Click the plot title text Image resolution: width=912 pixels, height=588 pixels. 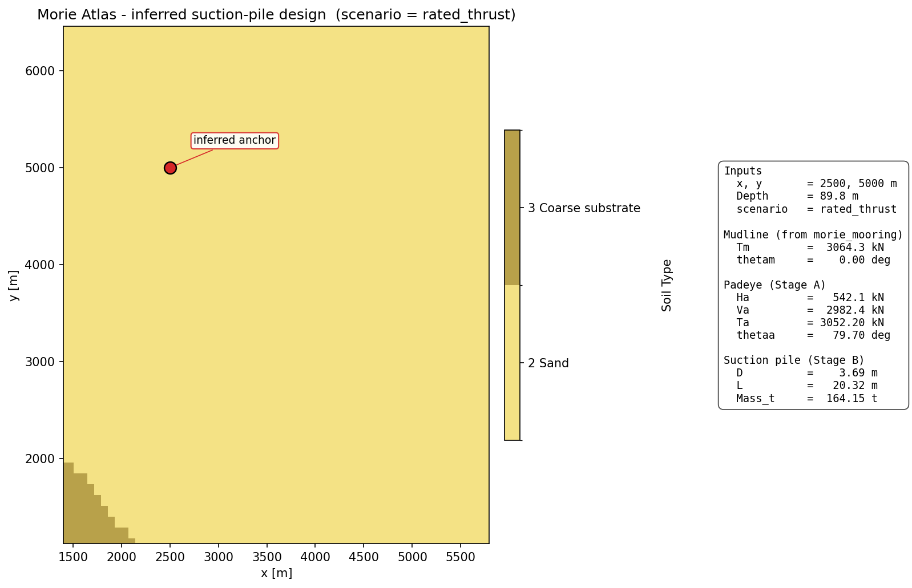pyautogui.click(x=276, y=15)
